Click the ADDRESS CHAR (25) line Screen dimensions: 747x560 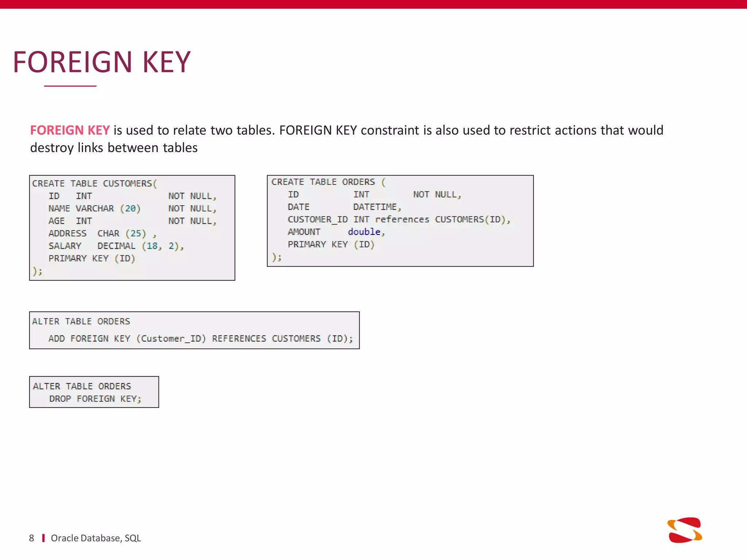102,233
